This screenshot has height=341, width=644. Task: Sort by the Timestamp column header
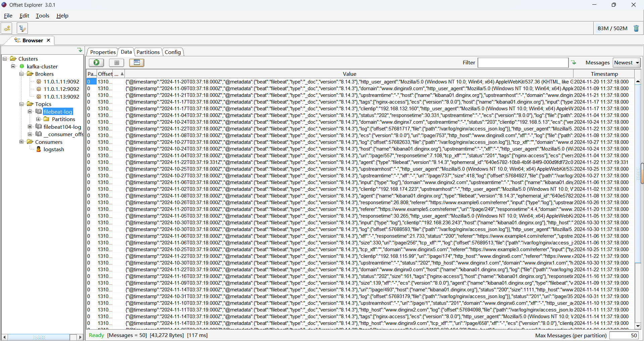(x=604, y=74)
